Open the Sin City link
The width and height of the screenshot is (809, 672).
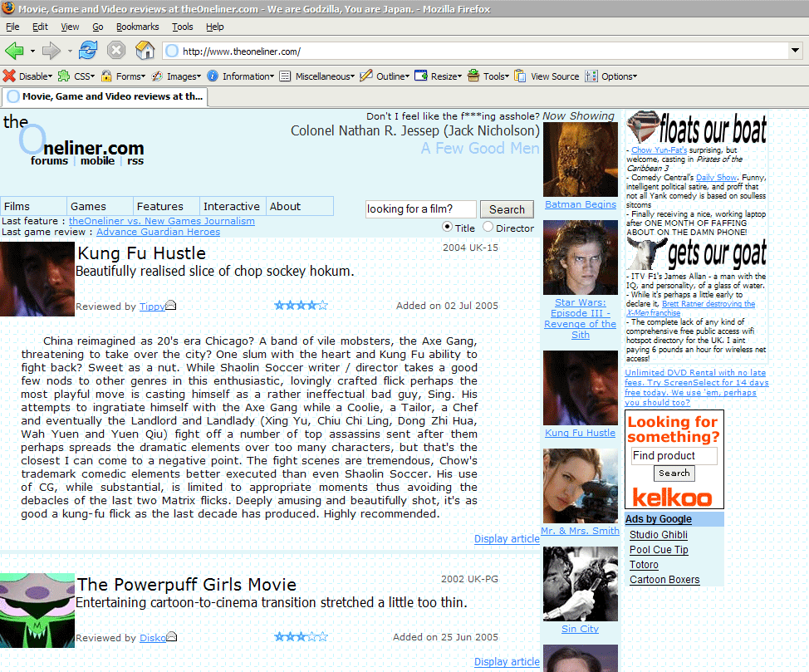point(580,629)
